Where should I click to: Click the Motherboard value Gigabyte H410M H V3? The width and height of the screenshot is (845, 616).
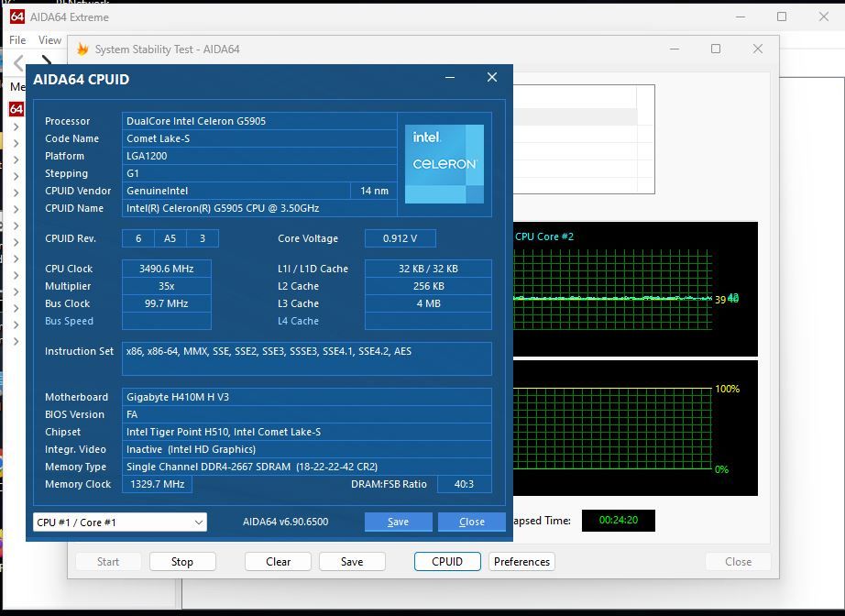[x=307, y=397]
